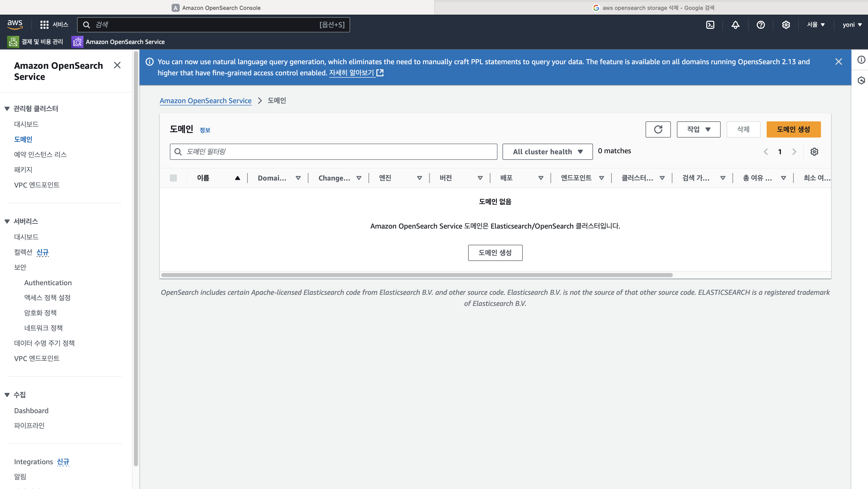Select the Amazon OpenSearch Console browser tab
868x489 pixels.
(216, 7)
